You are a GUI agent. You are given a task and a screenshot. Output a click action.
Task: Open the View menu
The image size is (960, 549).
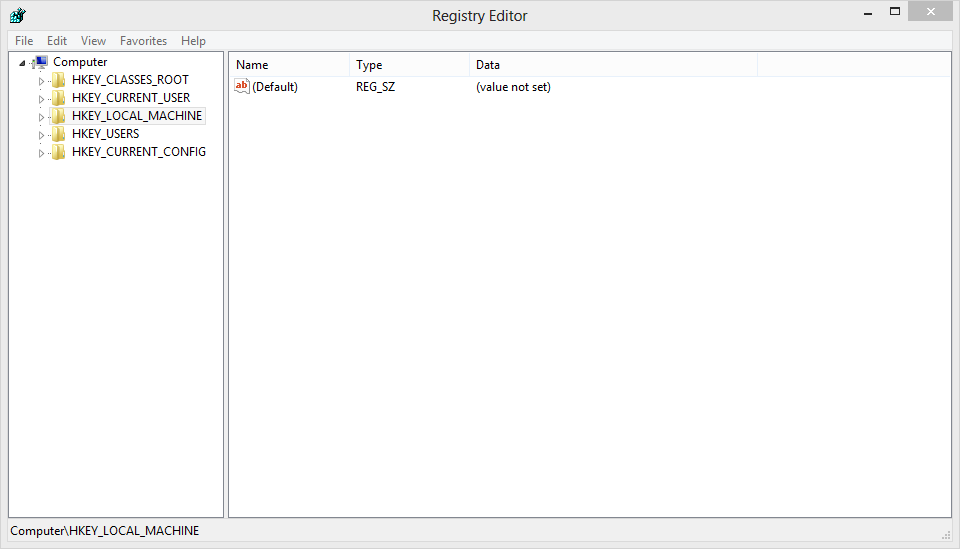(93, 40)
